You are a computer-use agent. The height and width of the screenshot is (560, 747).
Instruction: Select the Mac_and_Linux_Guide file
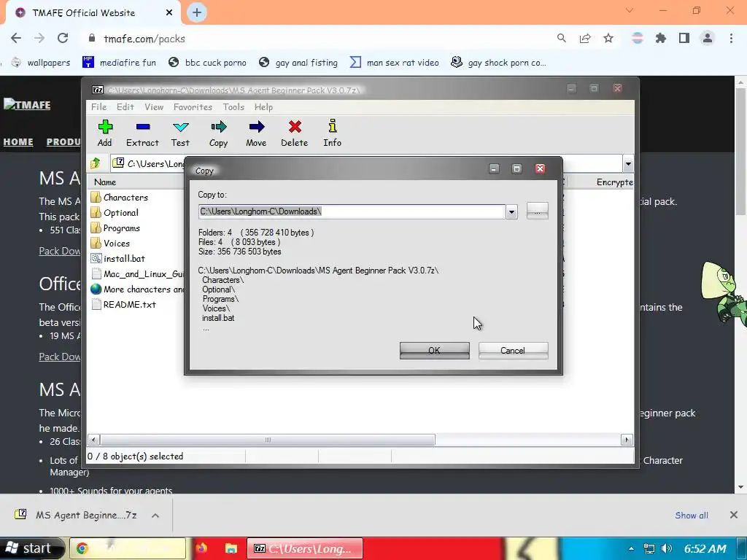pyautogui.click(x=137, y=273)
